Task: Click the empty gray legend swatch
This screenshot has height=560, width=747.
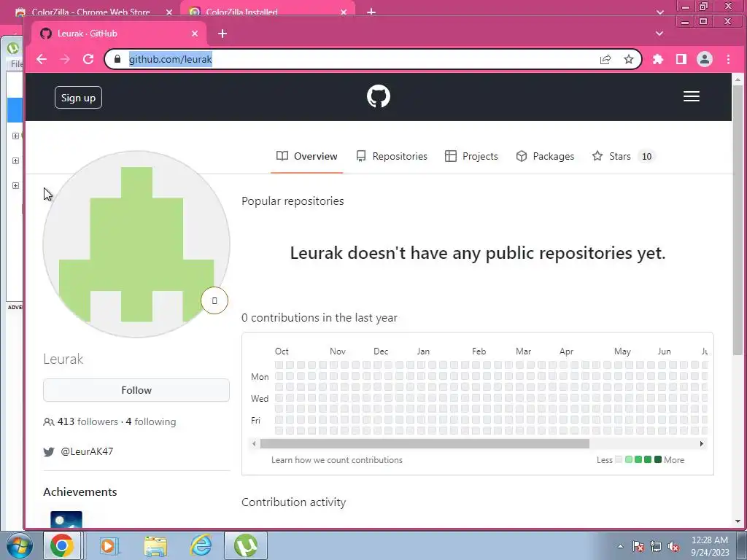Action: click(619, 459)
